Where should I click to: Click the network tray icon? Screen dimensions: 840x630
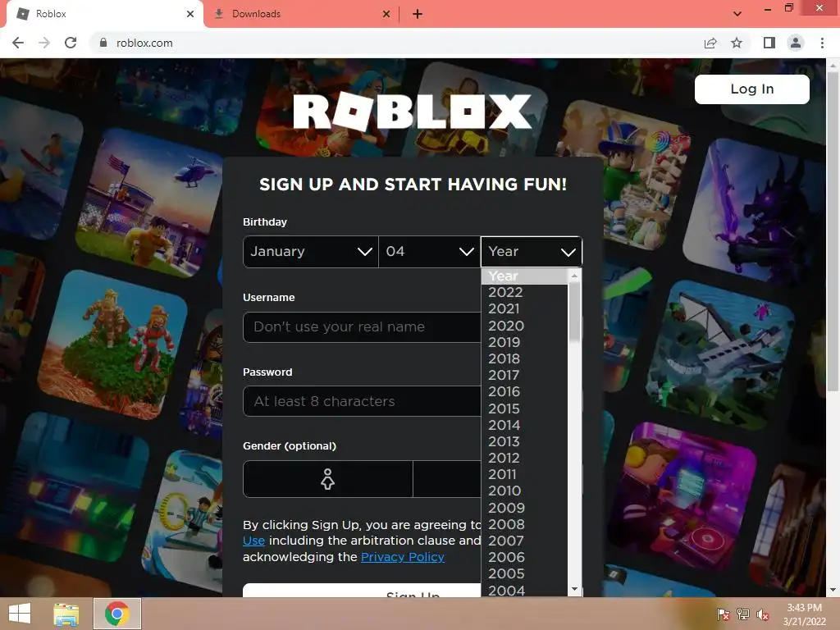click(743, 614)
